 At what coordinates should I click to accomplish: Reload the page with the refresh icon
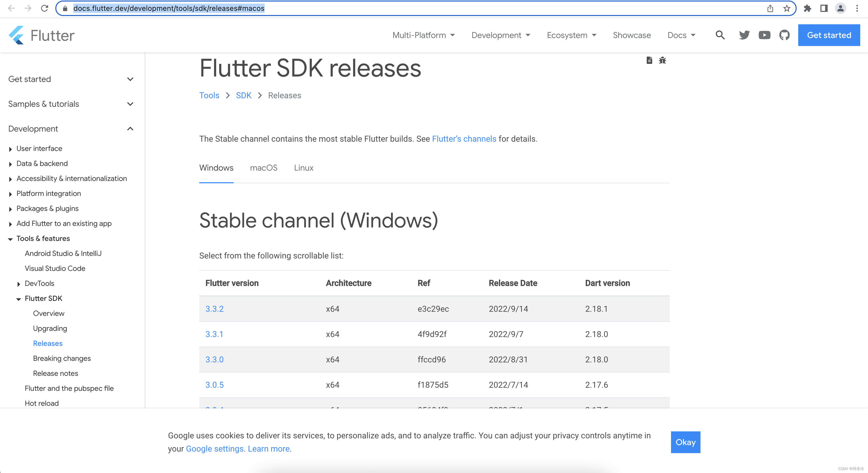coord(44,8)
